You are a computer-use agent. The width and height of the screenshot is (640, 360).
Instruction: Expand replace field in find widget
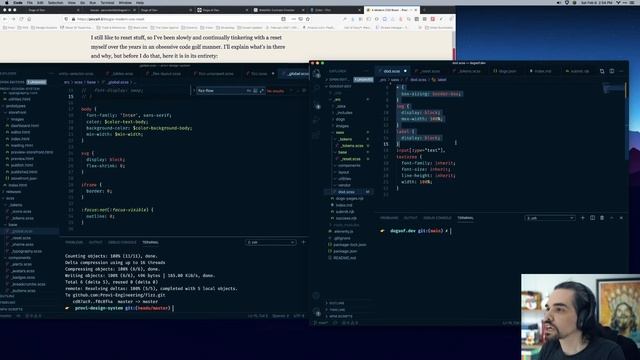(194, 91)
